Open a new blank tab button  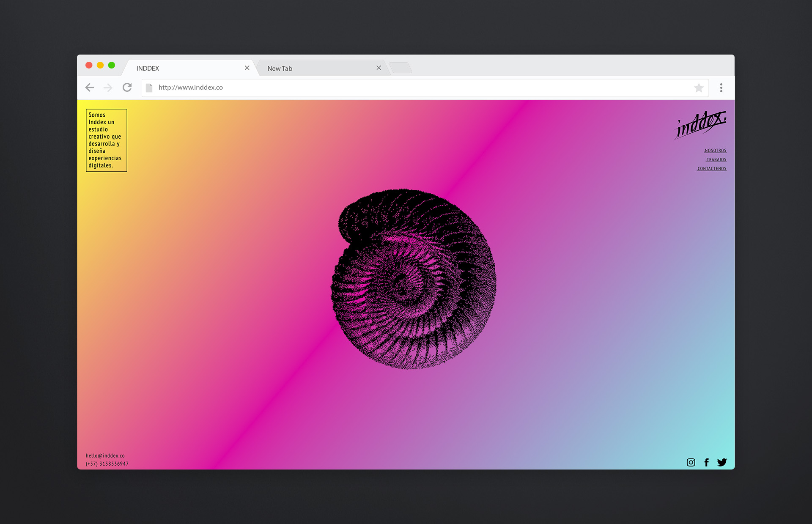tap(400, 68)
